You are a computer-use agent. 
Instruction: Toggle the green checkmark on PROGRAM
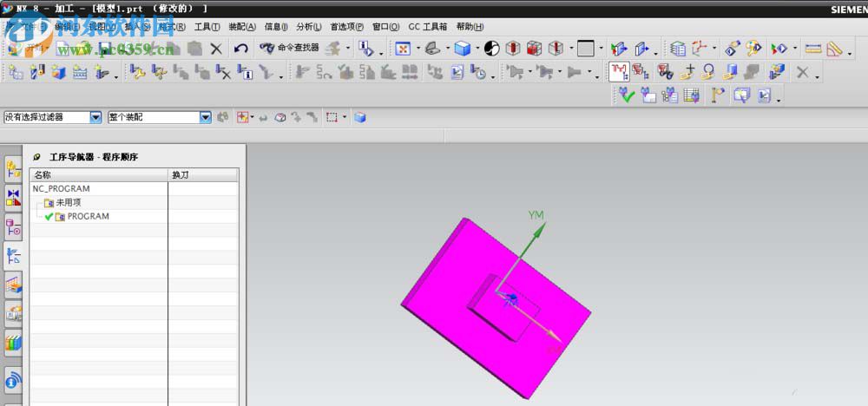pyautogui.click(x=48, y=217)
